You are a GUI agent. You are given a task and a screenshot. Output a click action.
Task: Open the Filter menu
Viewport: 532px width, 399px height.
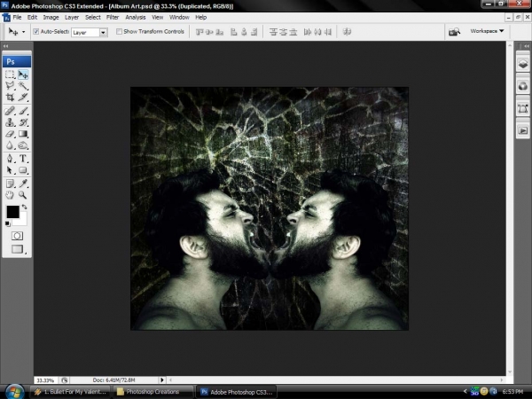tap(113, 18)
